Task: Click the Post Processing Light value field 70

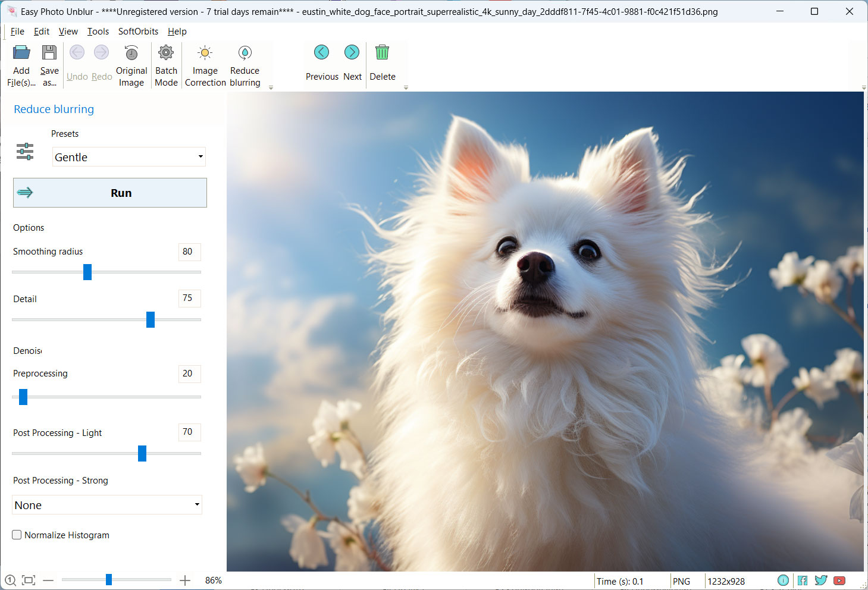Action: pyautogui.click(x=189, y=432)
